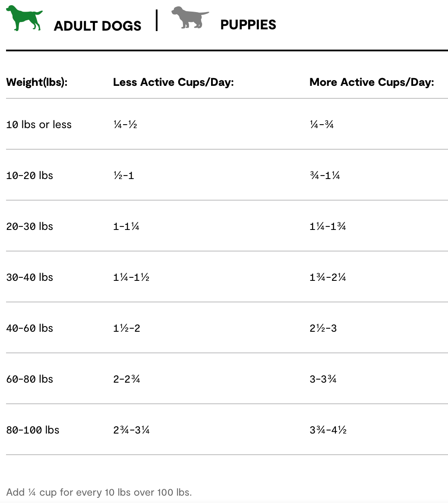Click the gray puppy icon

tap(189, 18)
